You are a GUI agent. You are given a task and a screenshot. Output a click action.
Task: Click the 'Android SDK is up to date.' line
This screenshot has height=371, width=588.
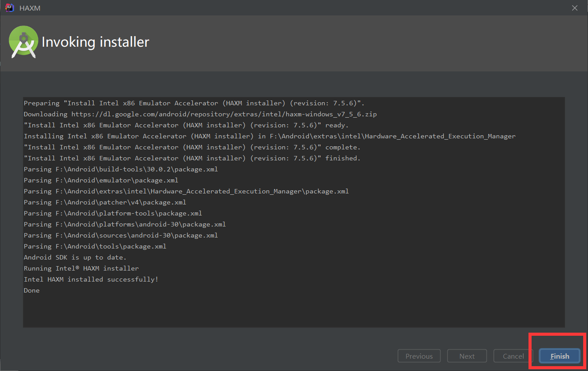click(75, 257)
